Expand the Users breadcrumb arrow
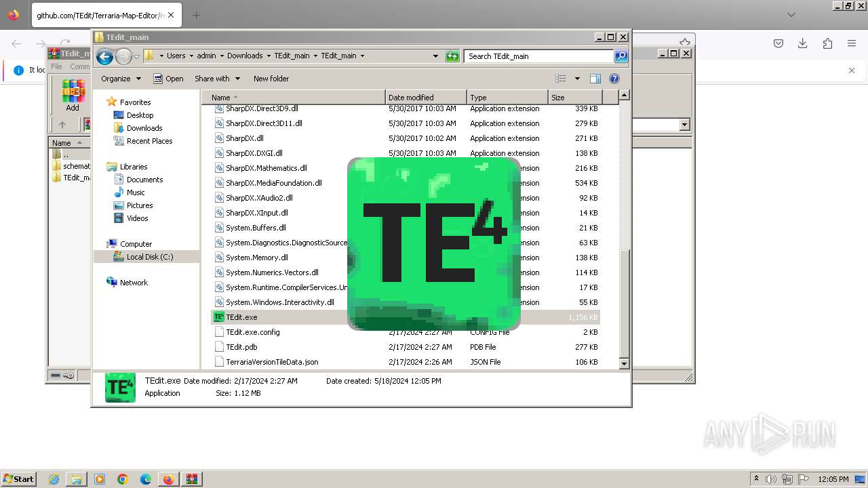Viewport: 868px width, 488px height. click(x=191, y=56)
